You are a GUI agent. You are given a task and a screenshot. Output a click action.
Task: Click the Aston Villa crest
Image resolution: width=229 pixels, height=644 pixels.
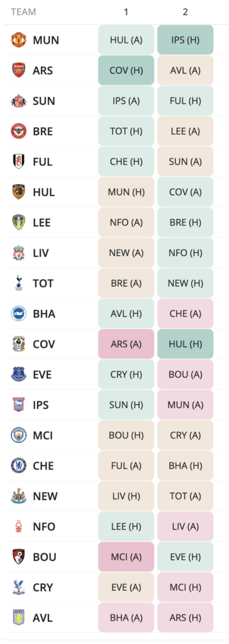[x=18, y=618]
